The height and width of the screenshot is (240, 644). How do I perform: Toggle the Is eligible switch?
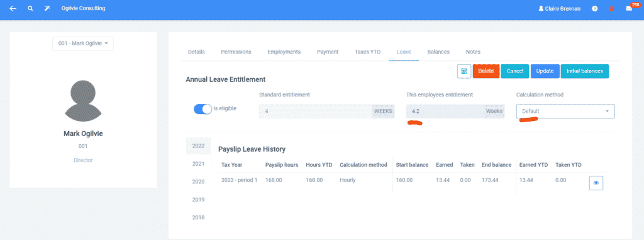[203, 109]
